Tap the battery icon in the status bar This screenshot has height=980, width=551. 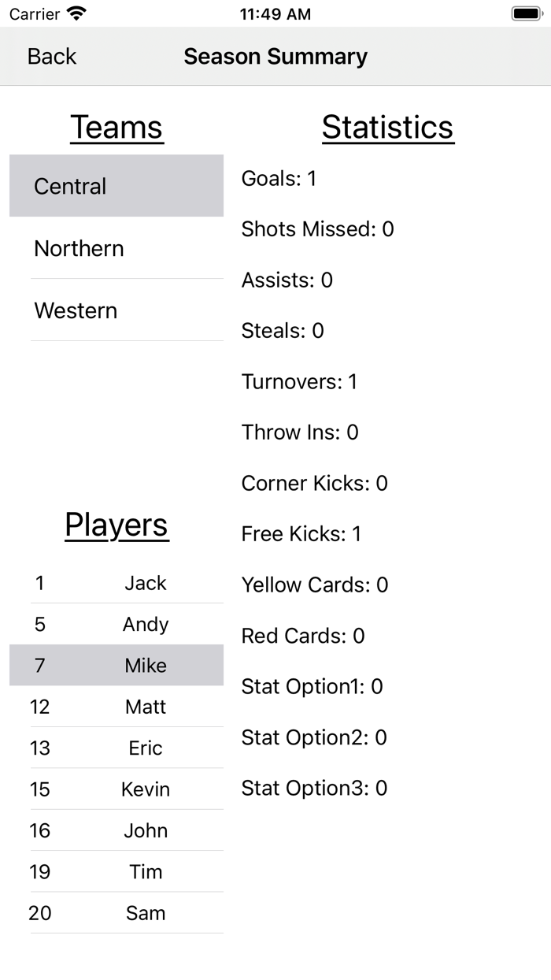[x=526, y=13]
